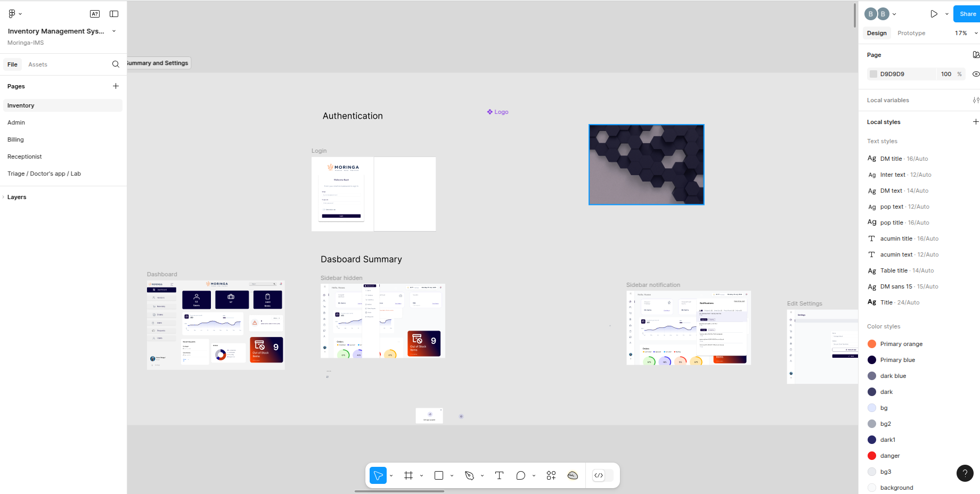Open the Inventory page
The width and height of the screenshot is (980, 494).
pyautogui.click(x=63, y=105)
